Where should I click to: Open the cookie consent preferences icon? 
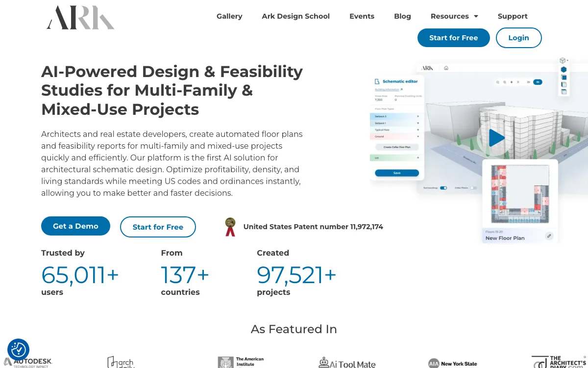(x=19, y=350)
